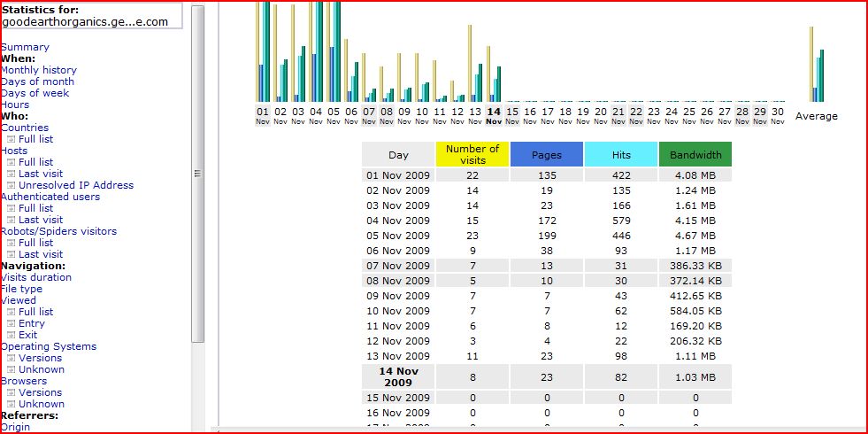Image resolution: width=868 pixels, height=434 pixels.
Task: Click the 199 pages cell
Action: [547, 236]
